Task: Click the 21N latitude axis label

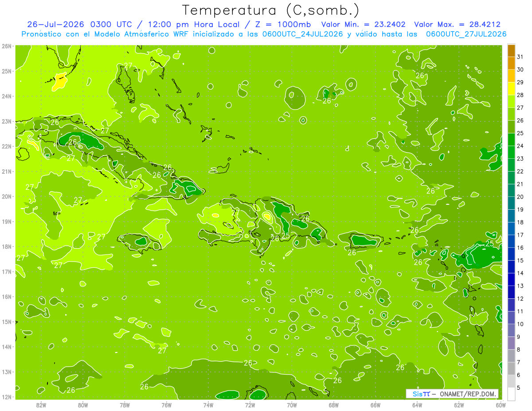Action: (7, 171)
